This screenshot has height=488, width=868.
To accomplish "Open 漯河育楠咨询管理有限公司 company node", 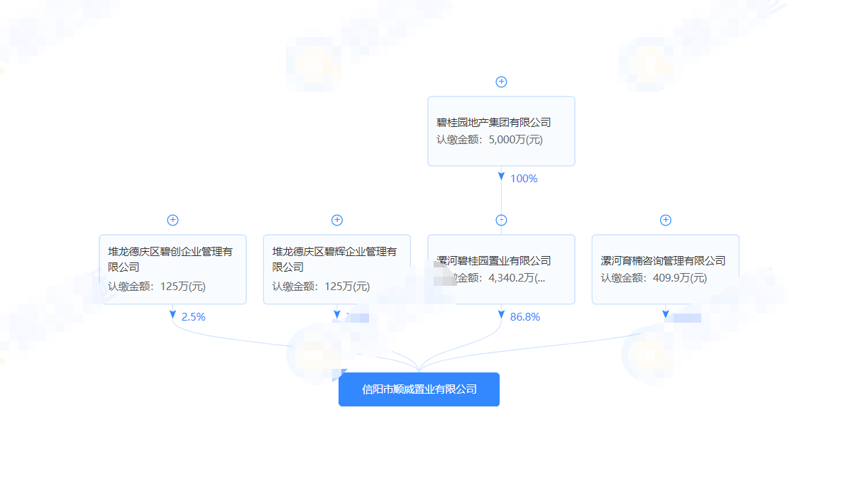I will click(666, 270).
